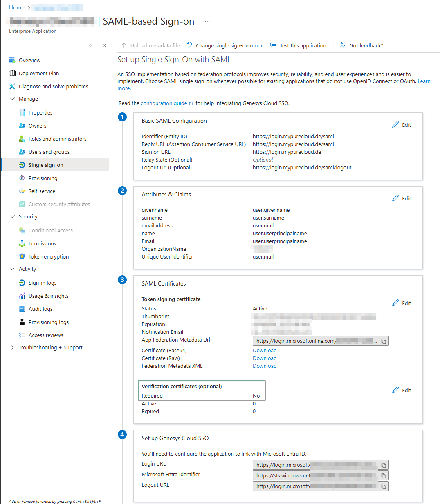
Task: Download Certificate (Raw)
Action: click(x=265, y=358)
